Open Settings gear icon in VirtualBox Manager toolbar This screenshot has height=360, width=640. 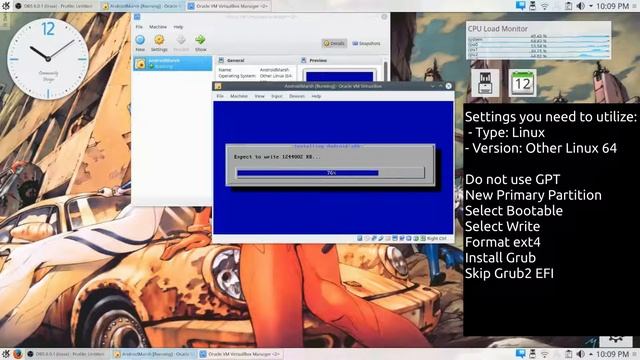pyautogui.click(x=159, y=40)
